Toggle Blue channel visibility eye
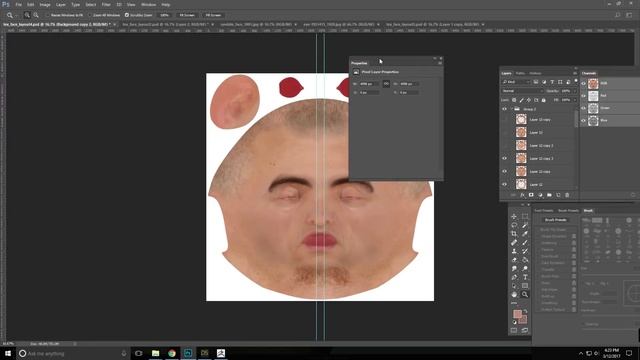The height and width of the screenshot is (360, 640). [584, 120]
